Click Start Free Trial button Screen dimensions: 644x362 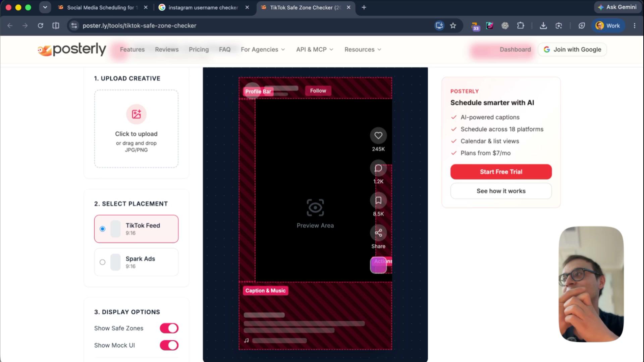pyautogui.click(x=501, y=172)
